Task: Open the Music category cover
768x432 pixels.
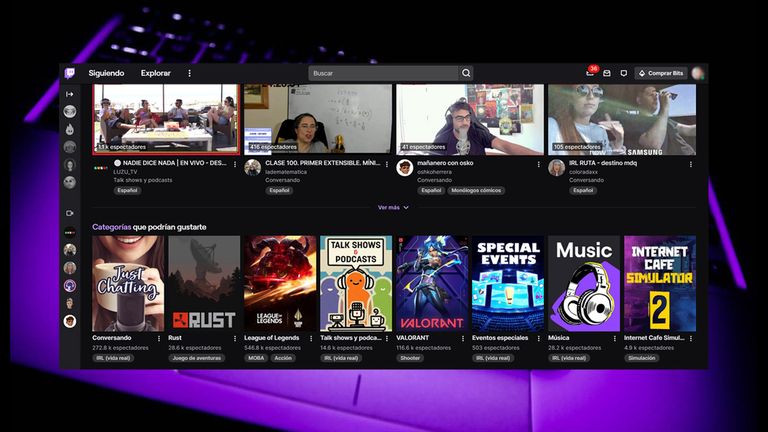Action: coord(584,284)
